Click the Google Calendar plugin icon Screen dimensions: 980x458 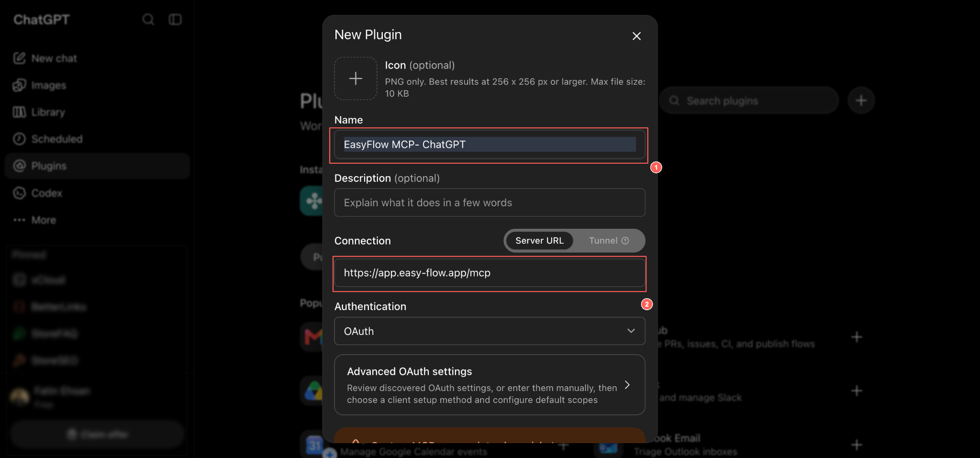(313, 444)
